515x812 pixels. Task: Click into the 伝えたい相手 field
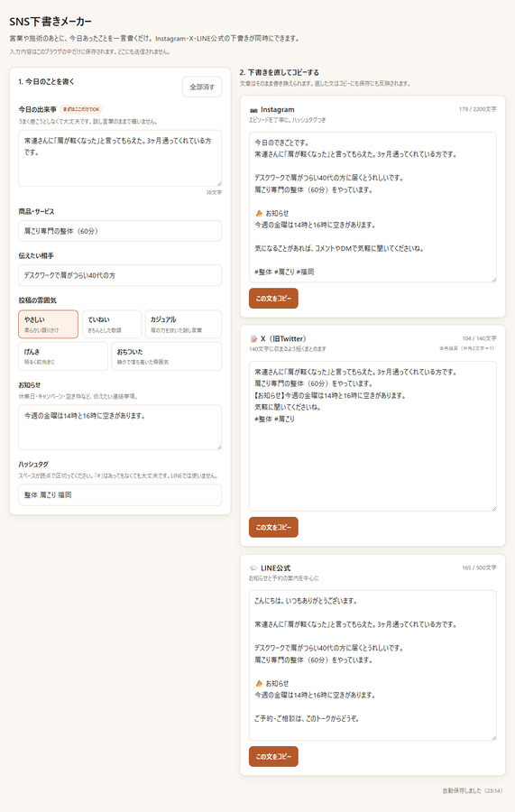click(x=120, y=275)
